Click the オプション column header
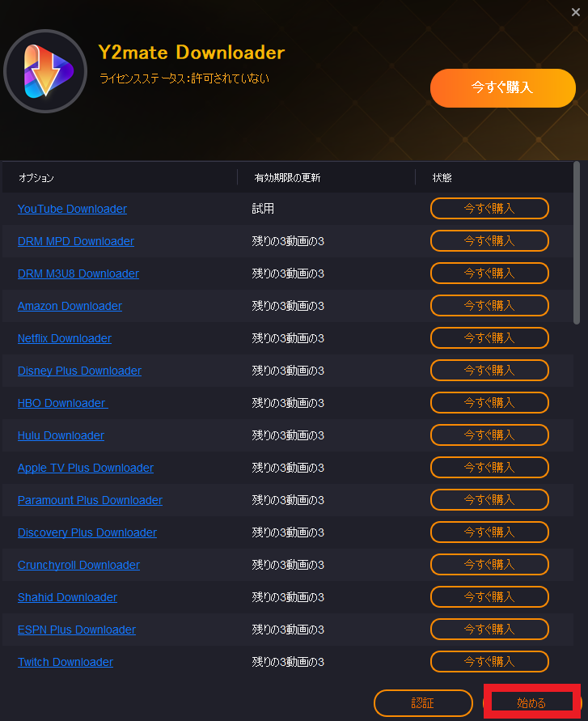 36,178
